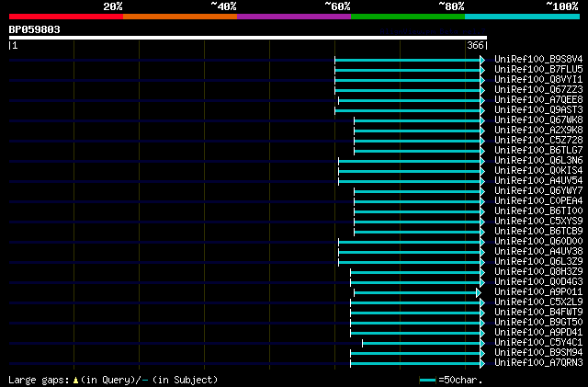Select the UniRef100_A9PD41 label

point(538,333)
